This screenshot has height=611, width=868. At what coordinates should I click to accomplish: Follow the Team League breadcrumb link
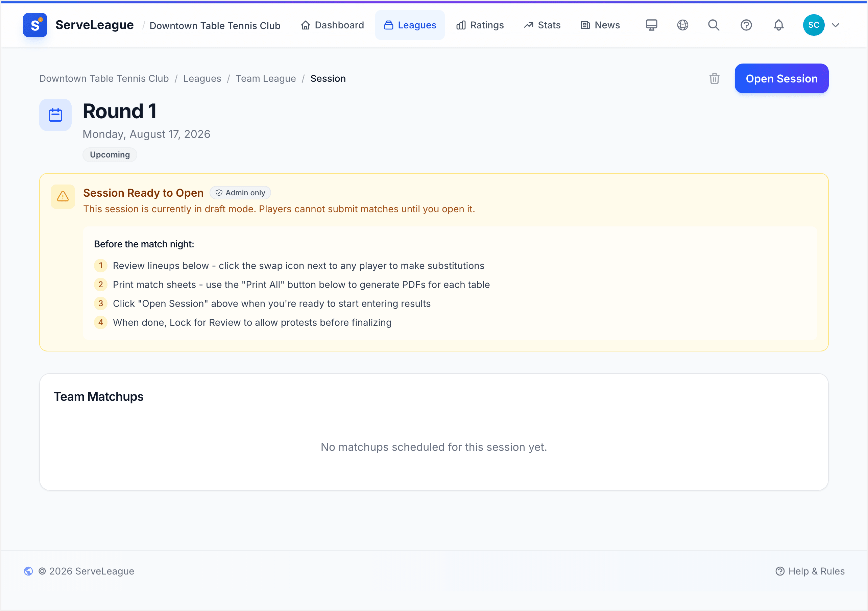pos(266,78)
